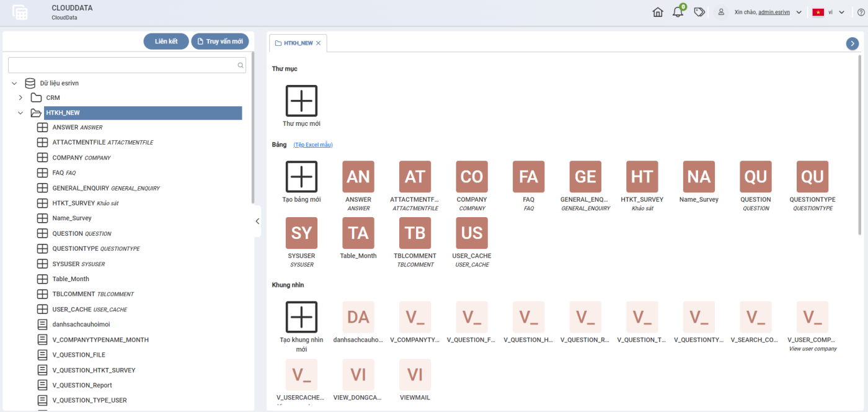
Task: Collapse the left sidebar panel arrow
Action: click(257, 222)
